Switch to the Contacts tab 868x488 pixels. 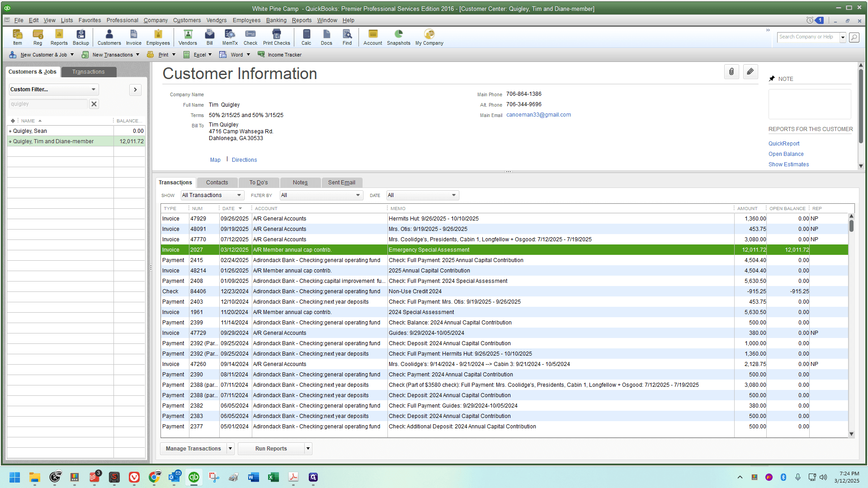[x=217, y=183]
